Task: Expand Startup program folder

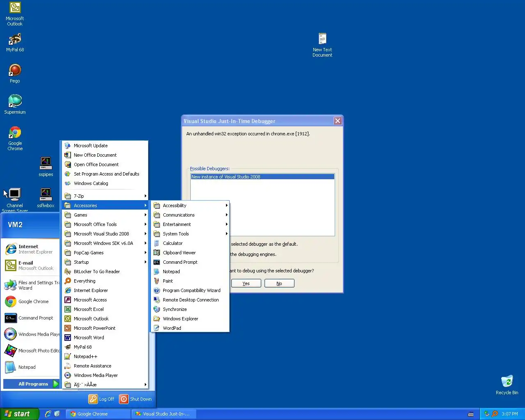Action: click(105, 262)
